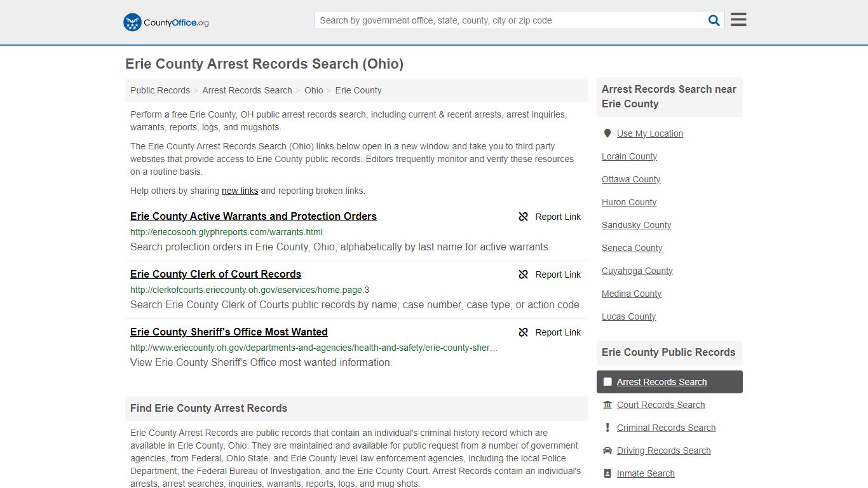Image resolution: width=868 pixels, height=488 pixels.
Task: Go to Arrest Records Search breadcrumb
Action: click(x=247, y=90)
